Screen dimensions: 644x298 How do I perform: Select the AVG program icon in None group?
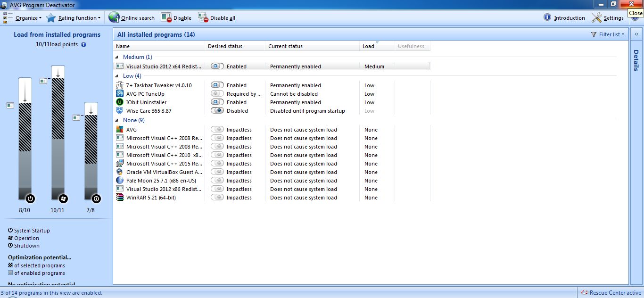120,130
